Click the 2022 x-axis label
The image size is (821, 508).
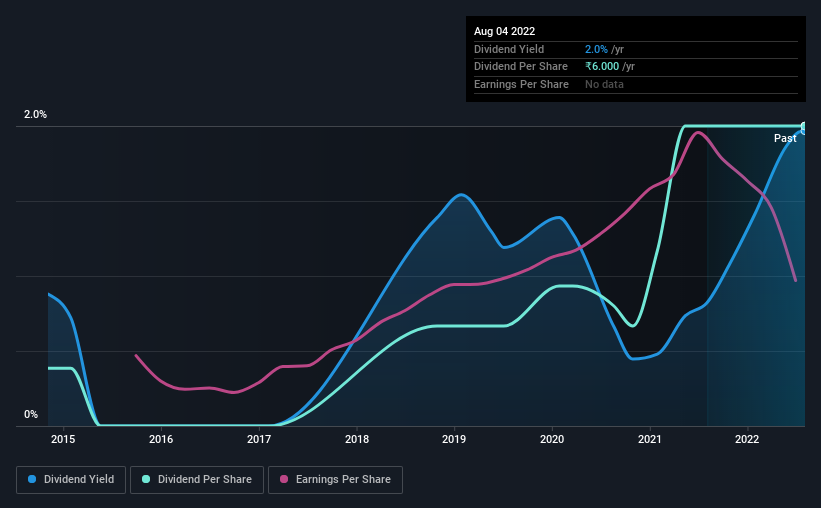click(747, 439)
